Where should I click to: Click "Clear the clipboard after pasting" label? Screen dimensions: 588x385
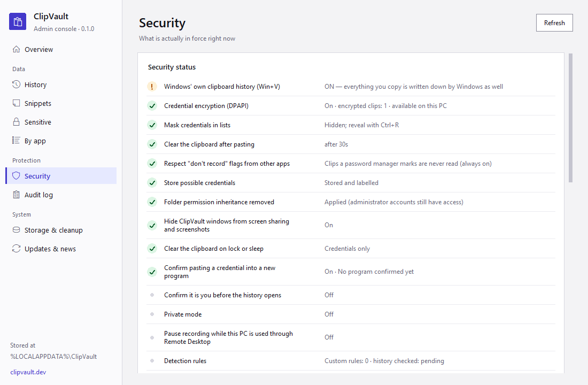tap(209, 144)
